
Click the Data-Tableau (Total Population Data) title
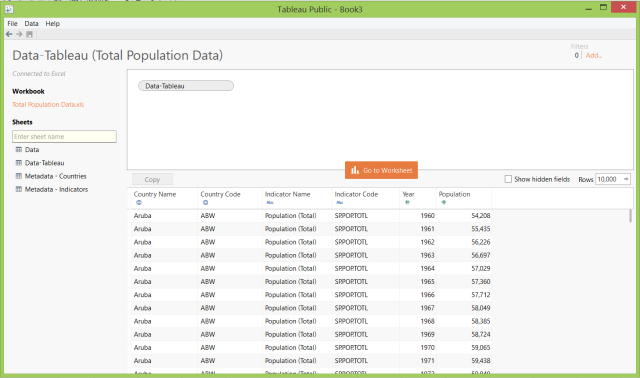pos(118,56)
